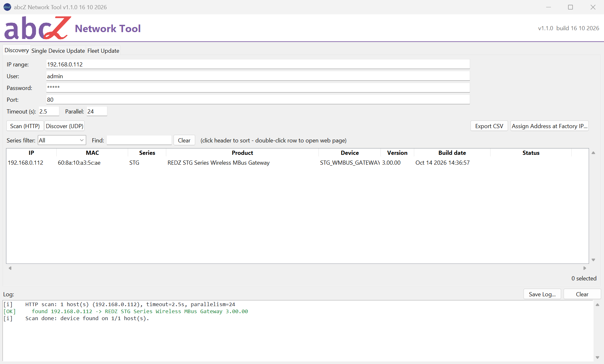Screen dimensions: 604x364
Task: Sort by the Version column header
Action: click(x=397, y=153)
